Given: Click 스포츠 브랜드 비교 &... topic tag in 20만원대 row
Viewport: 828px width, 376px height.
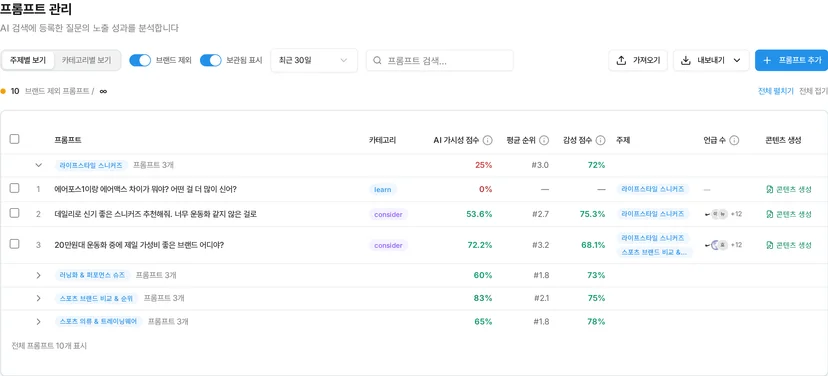Looking at the screenshot, I should point(654,252).
